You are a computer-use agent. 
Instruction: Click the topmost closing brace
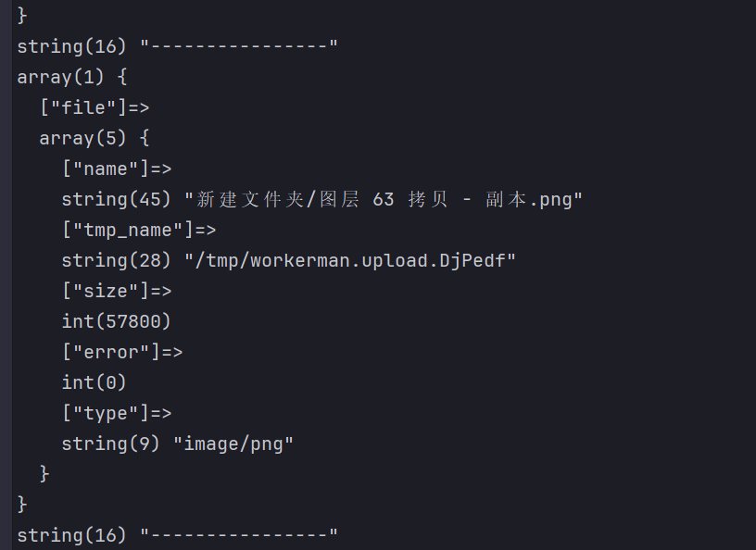coord(22,16)
